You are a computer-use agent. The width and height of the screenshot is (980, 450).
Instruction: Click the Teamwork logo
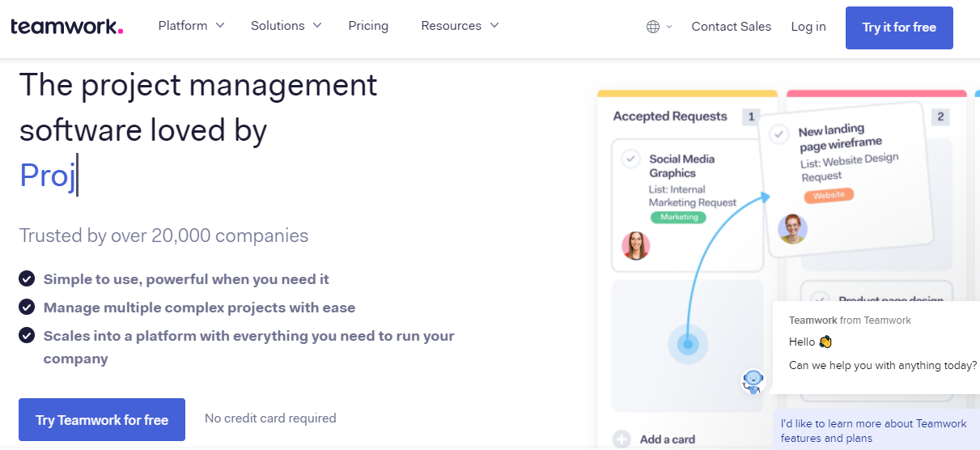coord(66,27)
